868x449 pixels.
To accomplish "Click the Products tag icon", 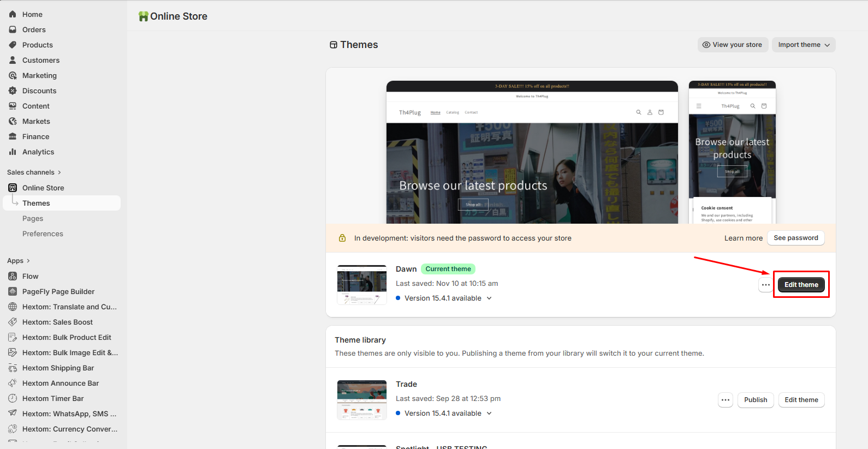I will [x=13, y=45].
